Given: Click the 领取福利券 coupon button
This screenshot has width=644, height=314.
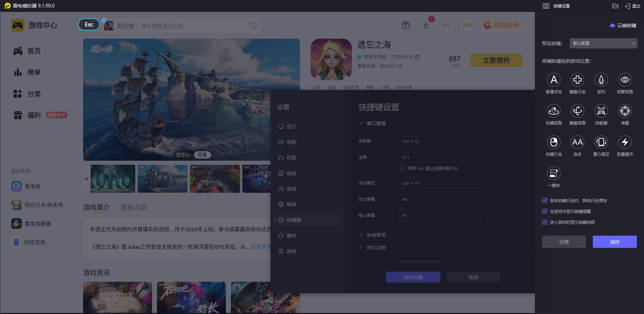Looking at the screenshot, I should coord(501,25).
